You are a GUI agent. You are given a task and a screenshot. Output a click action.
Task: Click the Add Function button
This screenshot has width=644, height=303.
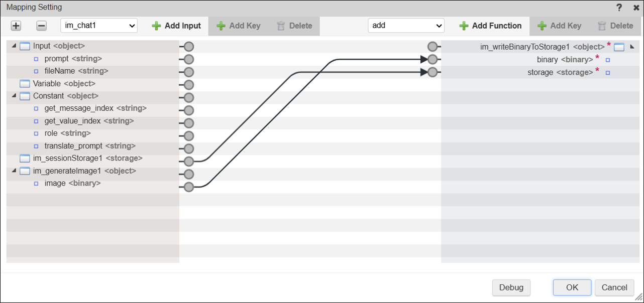(x=490, y=26)
